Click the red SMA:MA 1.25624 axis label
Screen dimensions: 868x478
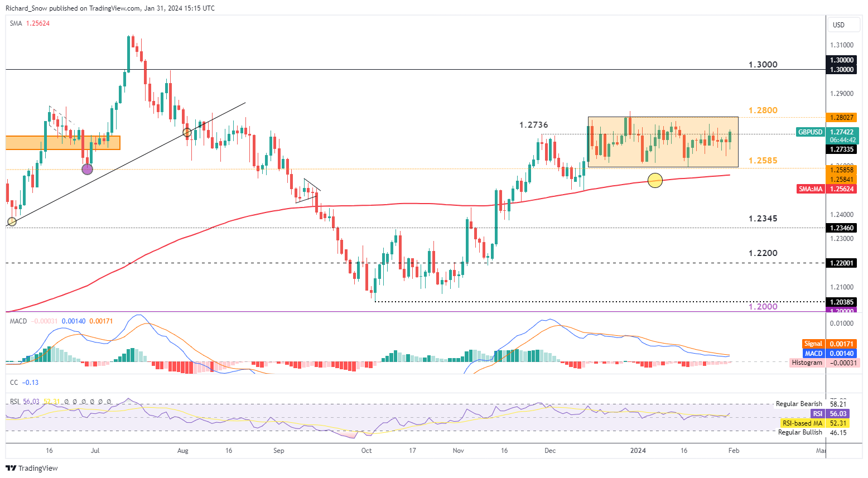[827, 189]
